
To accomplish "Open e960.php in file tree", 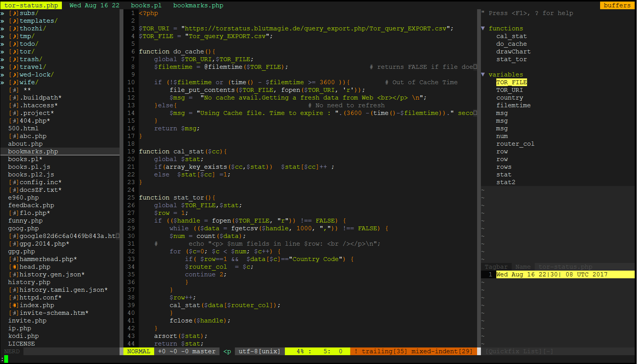I will (23, 198).
